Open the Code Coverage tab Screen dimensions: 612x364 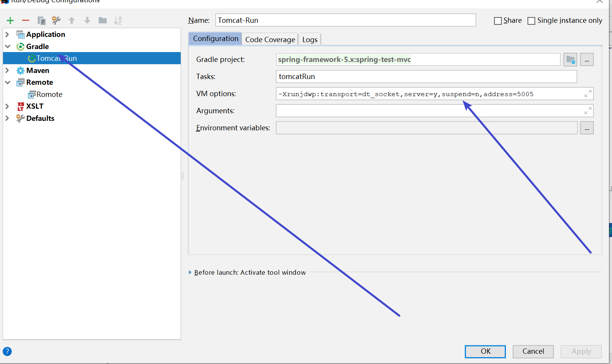click(x=270, y=40)
